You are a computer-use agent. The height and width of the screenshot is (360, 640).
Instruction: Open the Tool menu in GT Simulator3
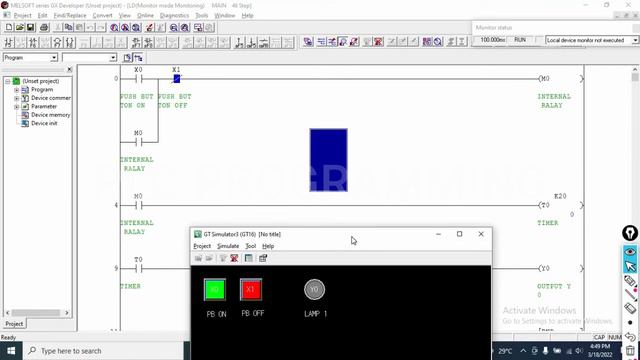250,246
